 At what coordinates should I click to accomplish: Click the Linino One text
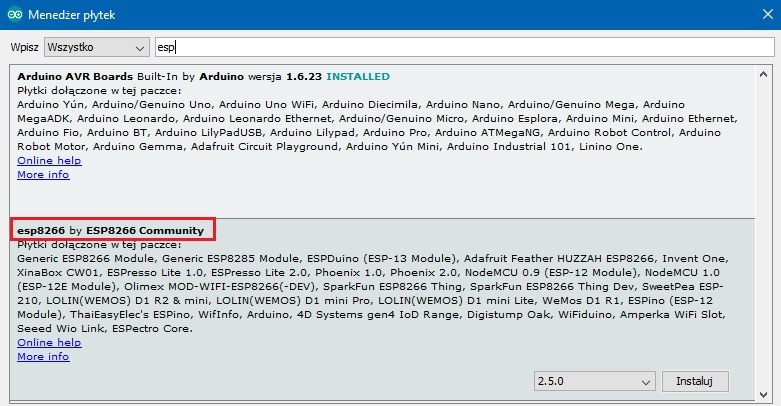[610, 146]
